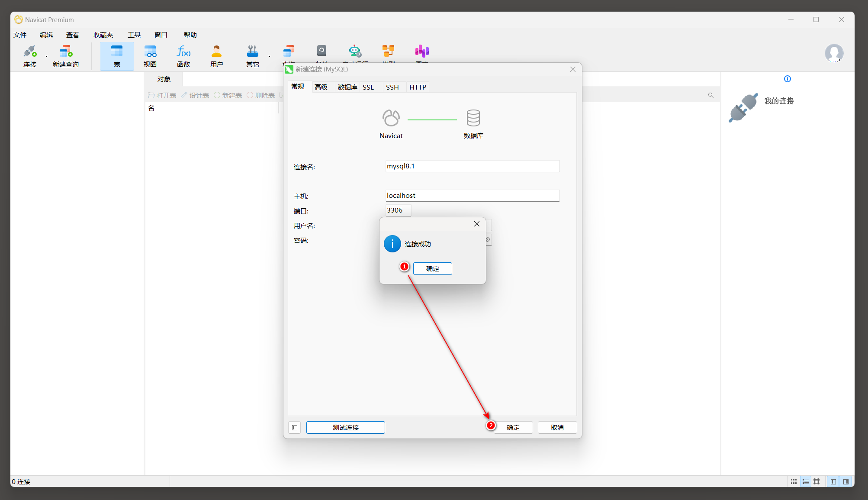This screenshot has width=868, height=500.
Task: Click the 连接名 field containing mysql8.1
Action: pyautogui.click(x=473, y=166)
